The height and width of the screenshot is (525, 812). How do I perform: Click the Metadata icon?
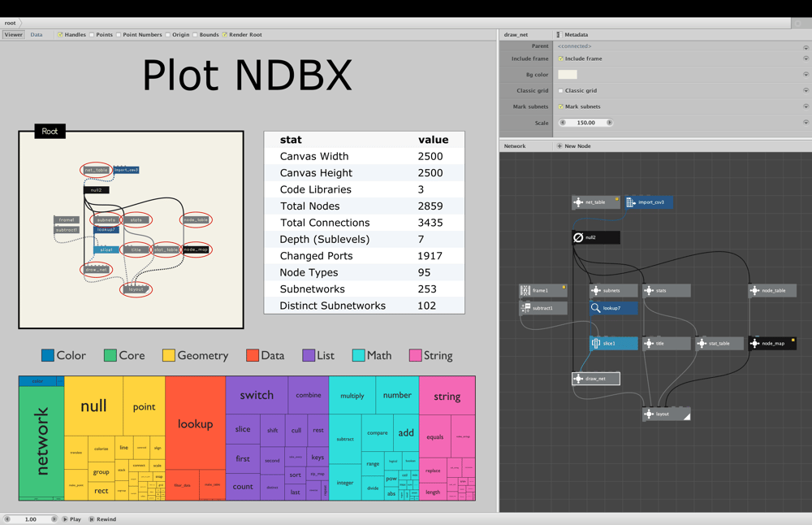tap(559, 35)
